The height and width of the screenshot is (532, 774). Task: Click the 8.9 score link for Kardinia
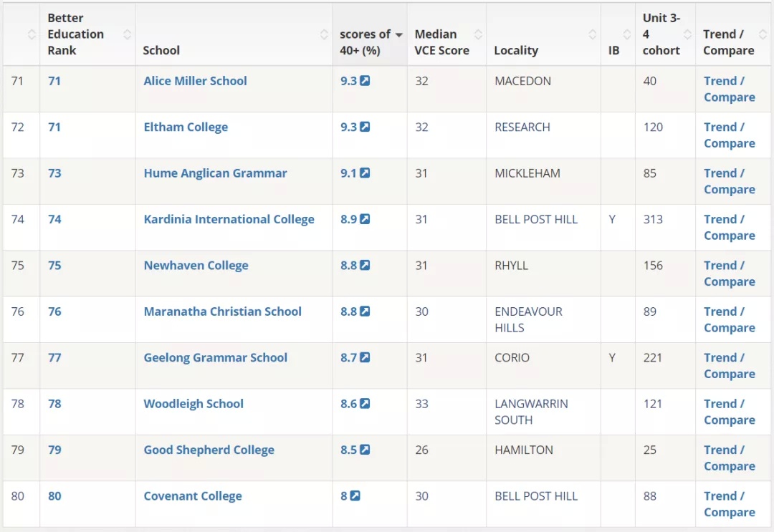pos(348,219)
